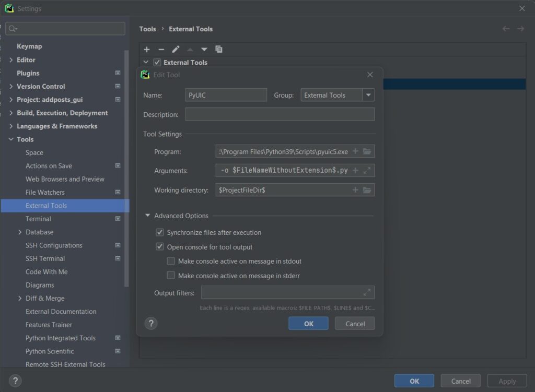Uncheck Open console for tool output

(160, 247)
